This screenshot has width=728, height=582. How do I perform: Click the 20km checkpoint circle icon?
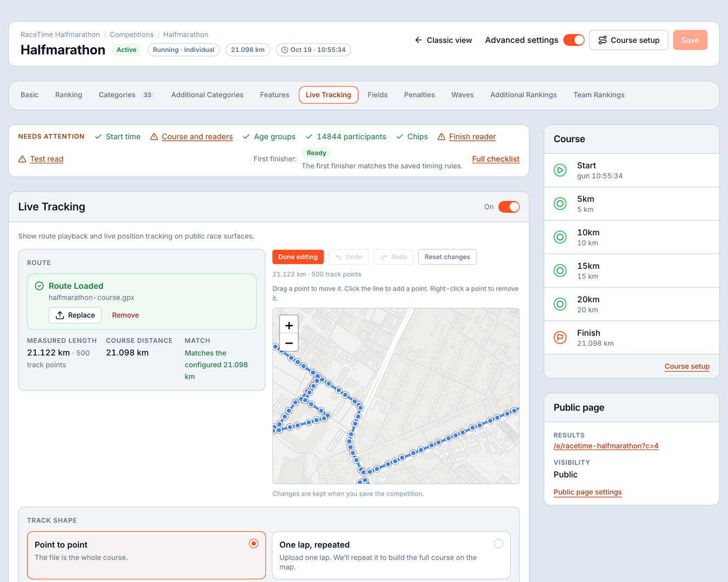click(x=560, y=305)
